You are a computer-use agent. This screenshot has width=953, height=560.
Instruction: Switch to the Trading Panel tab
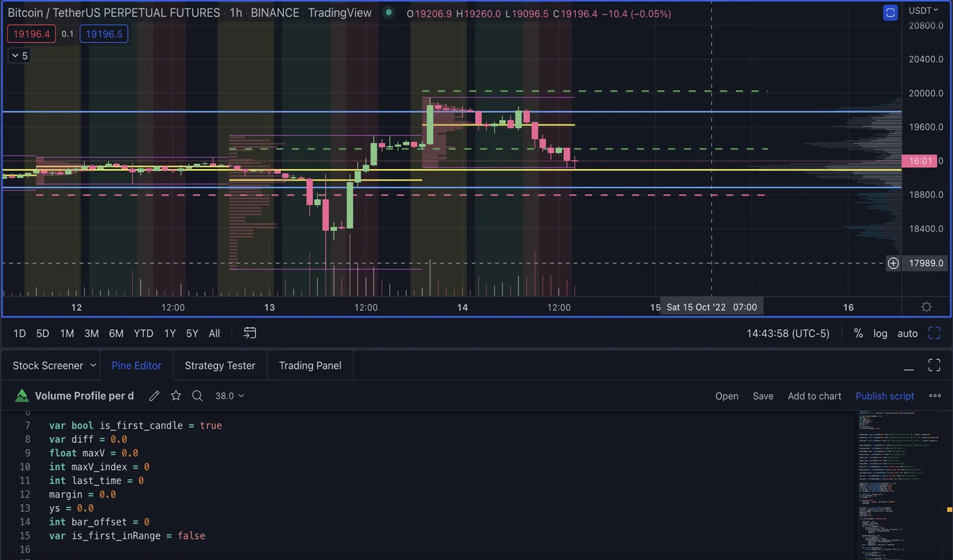point(310,366)
